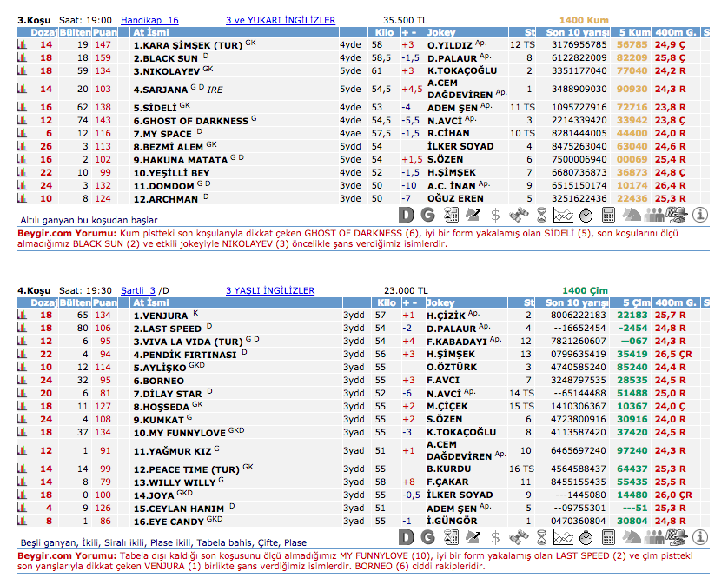Open the checkered flag icon under 4.Koşu
The height and width of the screenshot is (585, 728).
[x=677, y=536]
